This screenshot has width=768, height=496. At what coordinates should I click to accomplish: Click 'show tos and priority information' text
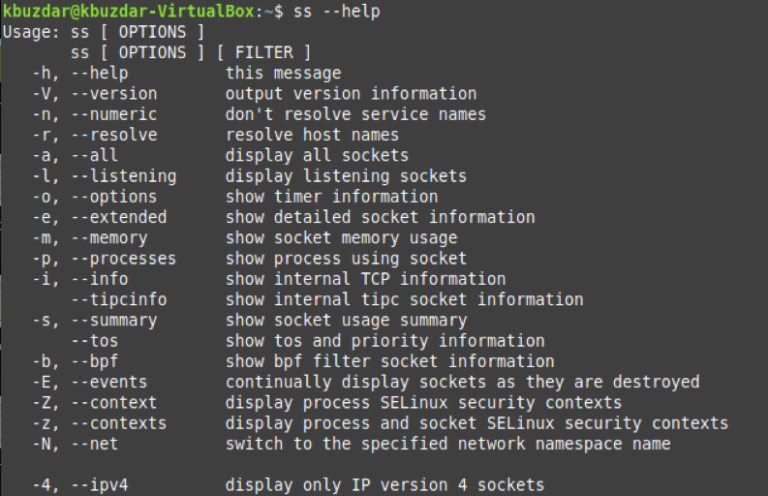pos(385,341)
